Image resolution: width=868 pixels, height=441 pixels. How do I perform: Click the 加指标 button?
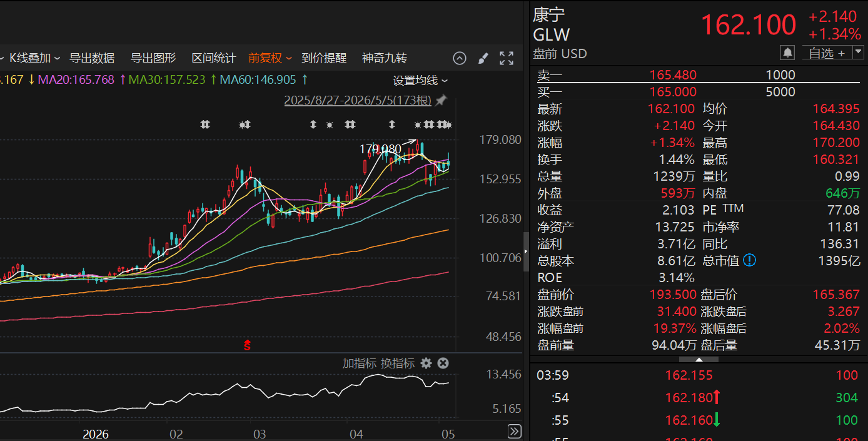[360, 363]
